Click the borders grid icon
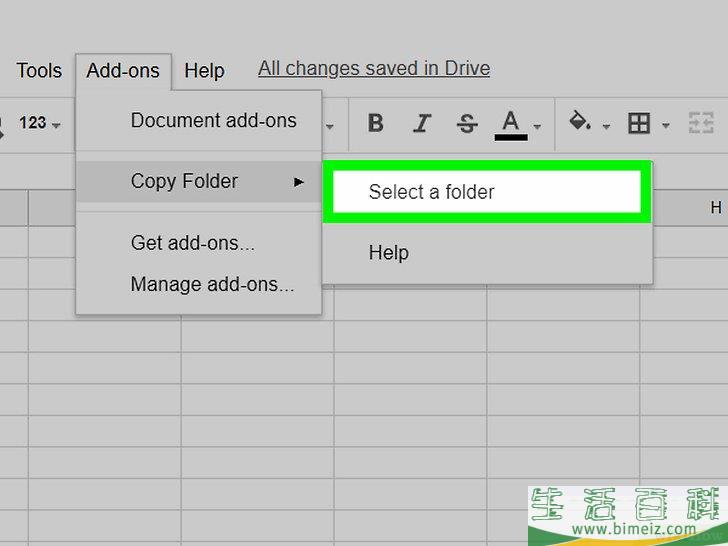 point(638,123)
